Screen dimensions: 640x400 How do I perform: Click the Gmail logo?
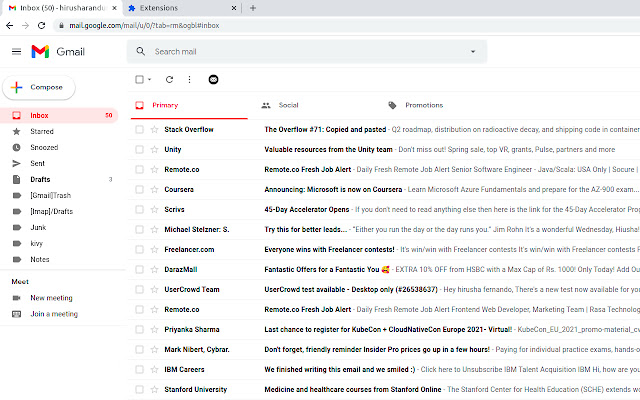pos(58,51)
